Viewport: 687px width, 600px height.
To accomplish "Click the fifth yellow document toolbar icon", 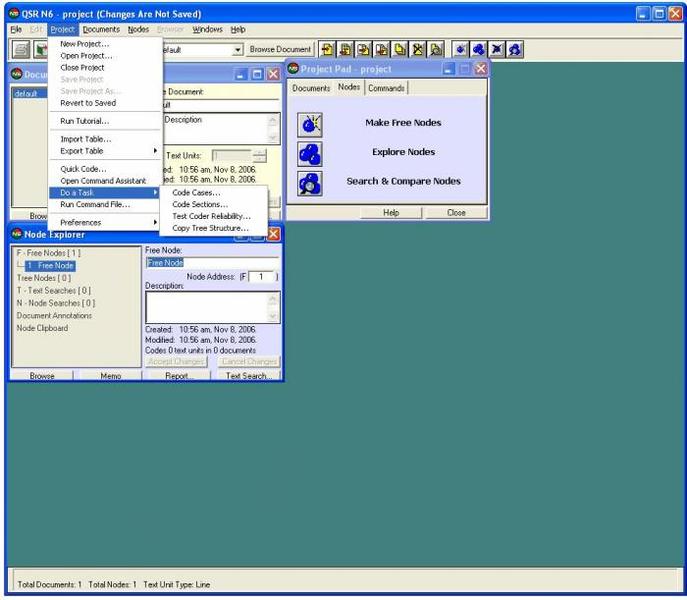I will (x=400, y=50).
